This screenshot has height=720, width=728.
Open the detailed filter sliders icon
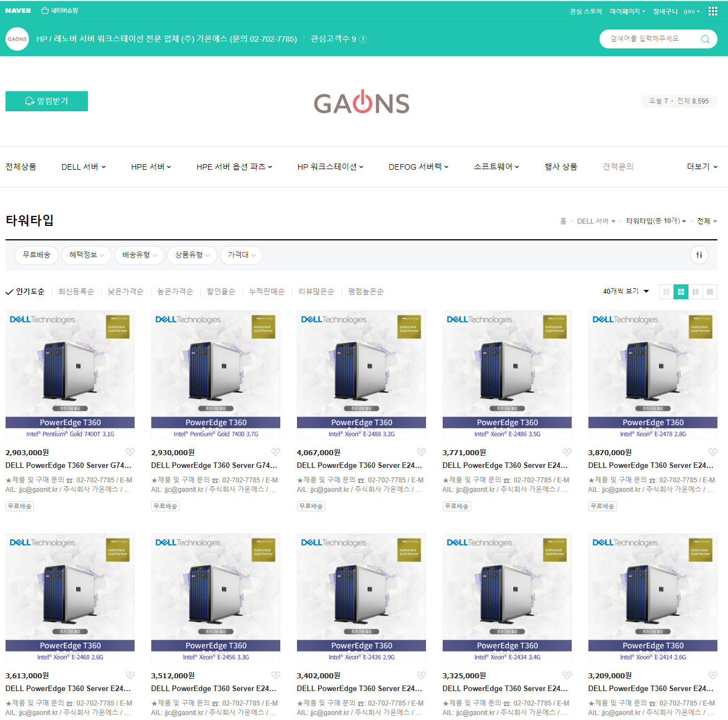click(x=699, y=255)
